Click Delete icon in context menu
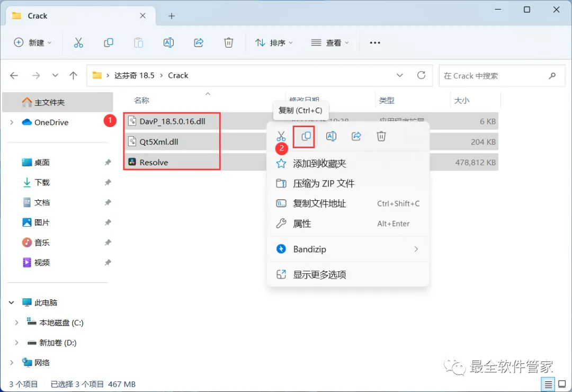Image resolution: width=572 pixels, height=392 pixels. 381,137
